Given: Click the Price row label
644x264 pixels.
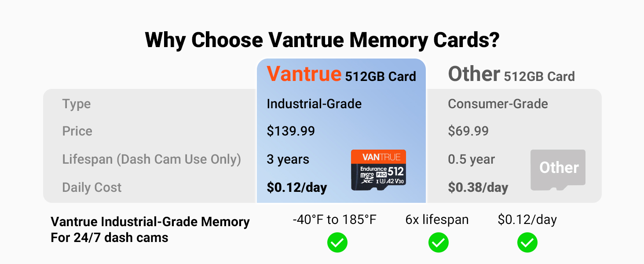Looking at the screenshot, I should [77, 131].
